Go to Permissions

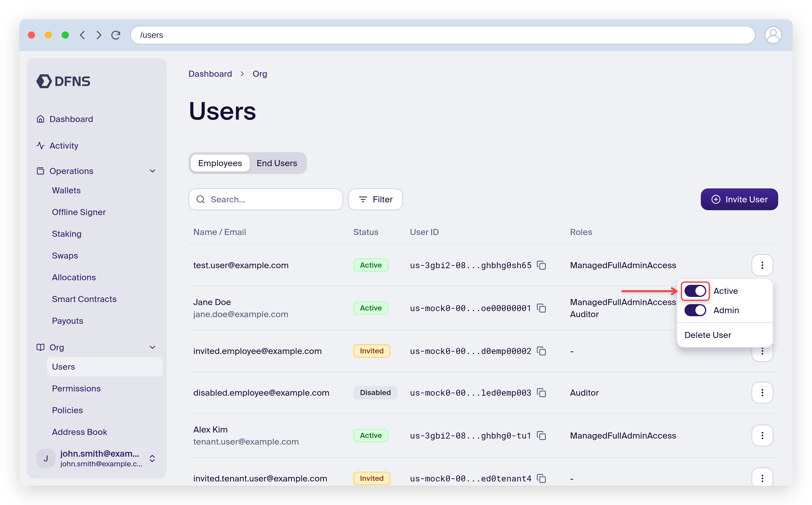pos(76,388)
